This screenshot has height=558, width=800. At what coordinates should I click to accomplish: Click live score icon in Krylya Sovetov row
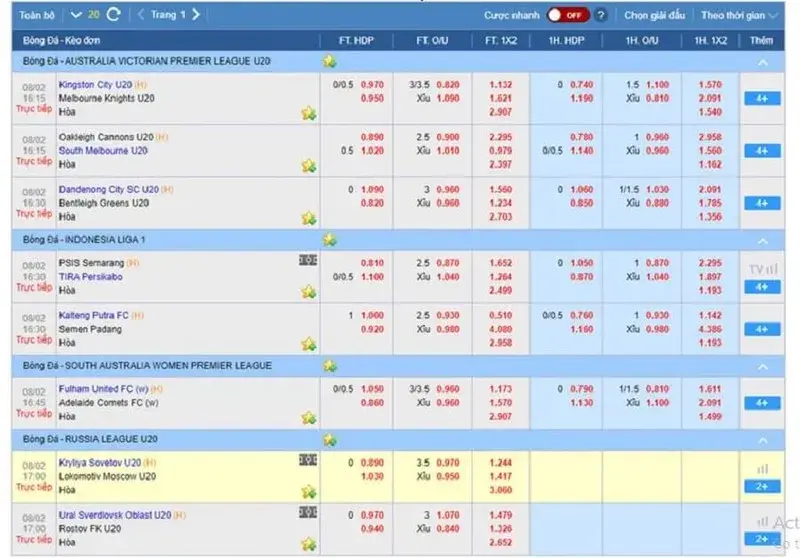point(308,460)
